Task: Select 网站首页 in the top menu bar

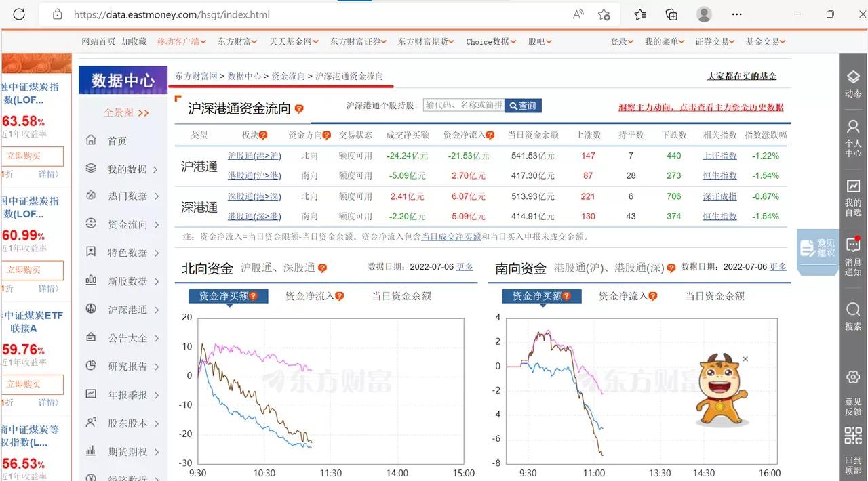Action: [99, 41]
